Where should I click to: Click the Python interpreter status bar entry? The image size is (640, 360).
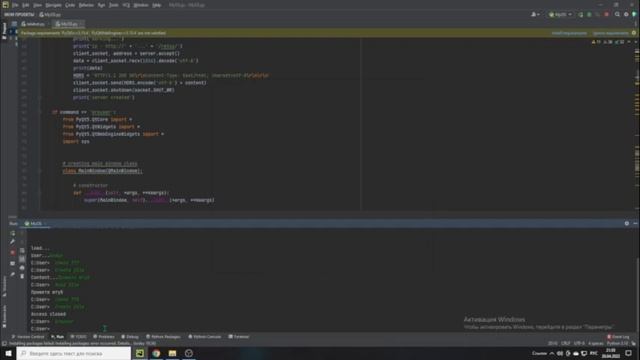click(618, 343)
